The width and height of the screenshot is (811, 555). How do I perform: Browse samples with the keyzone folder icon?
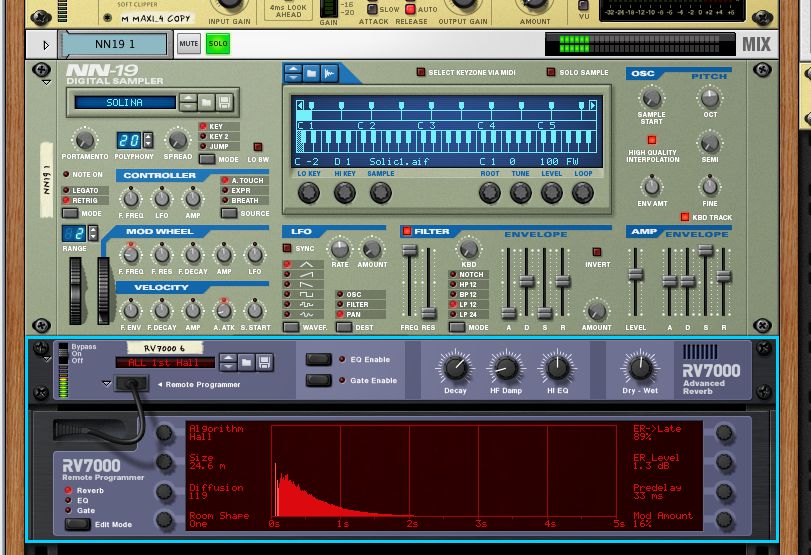[x=311, y=73]
